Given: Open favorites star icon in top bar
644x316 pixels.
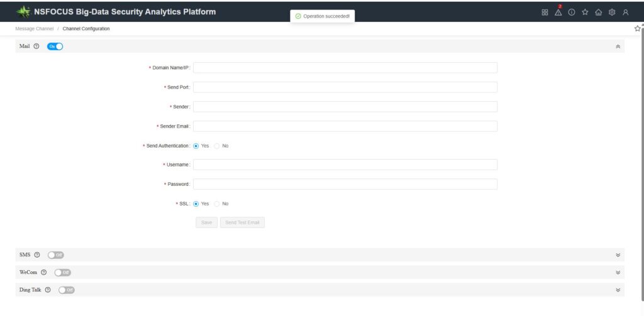Looking at the screenshot, I should tap(585, 12).
